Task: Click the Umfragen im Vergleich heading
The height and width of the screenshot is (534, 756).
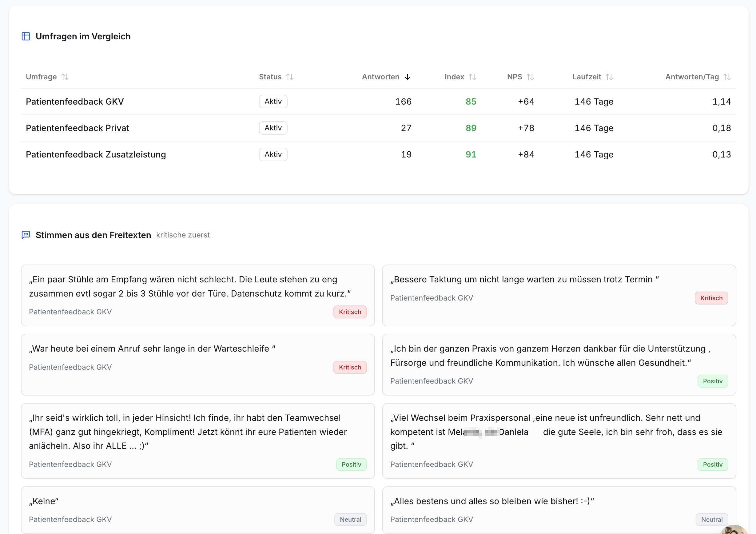Action: click(83, 36)
